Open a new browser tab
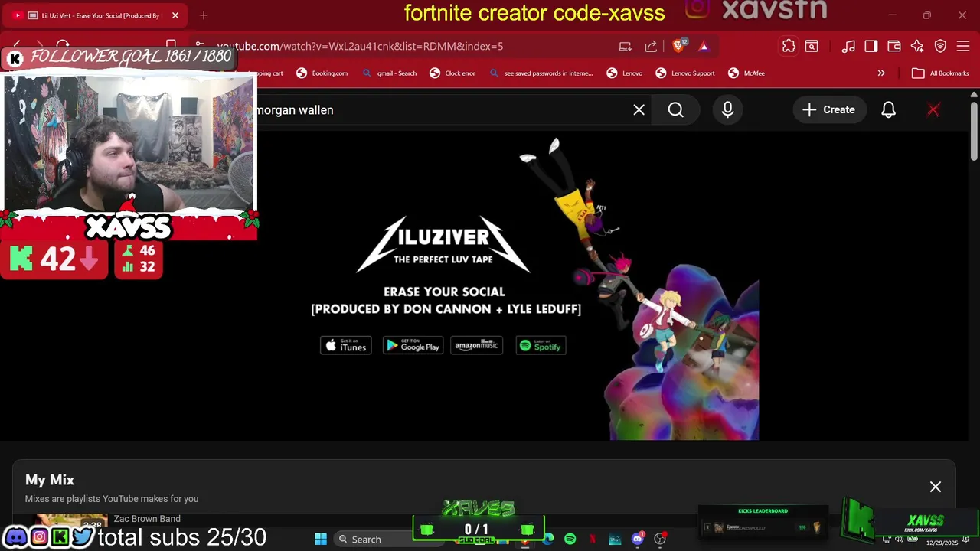The image size is (980, 551). pos(204,15)
